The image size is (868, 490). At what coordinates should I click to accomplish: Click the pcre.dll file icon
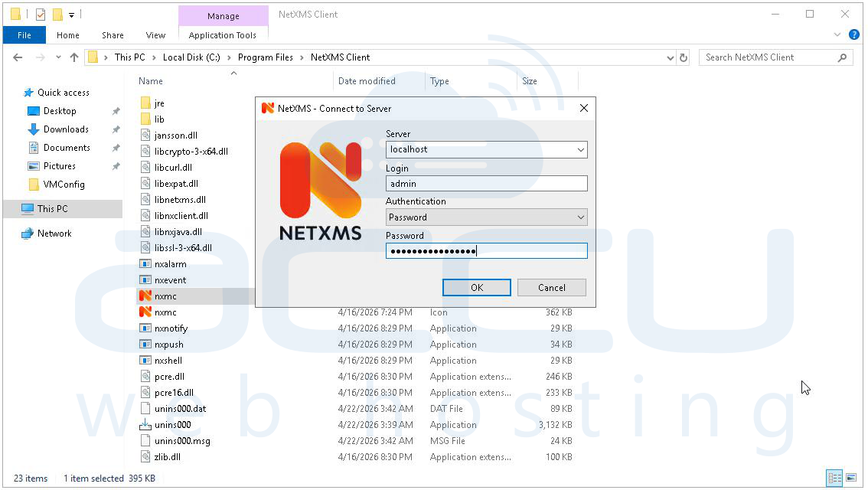[145, 377]
